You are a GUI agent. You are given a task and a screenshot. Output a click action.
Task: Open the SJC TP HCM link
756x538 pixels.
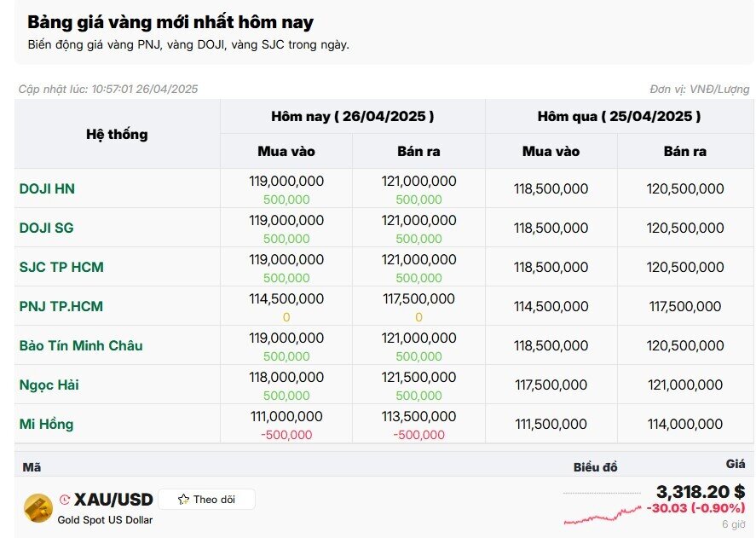[61, 267]
